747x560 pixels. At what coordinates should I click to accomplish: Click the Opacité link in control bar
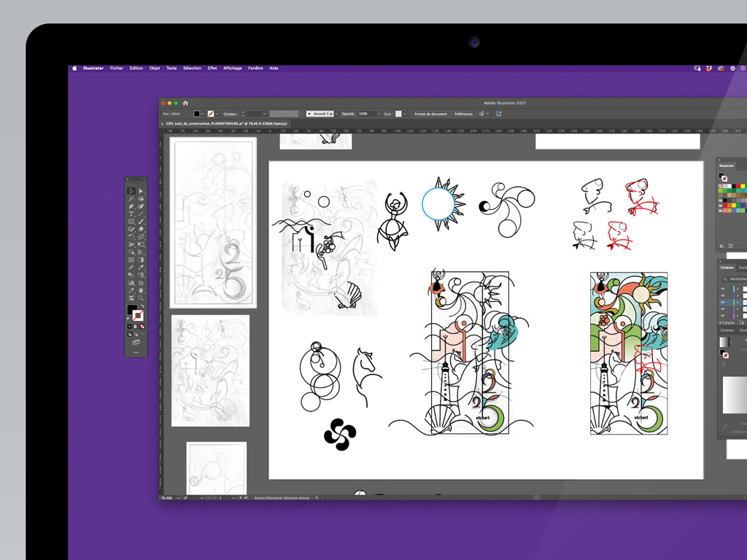click(x=348, y=114)
